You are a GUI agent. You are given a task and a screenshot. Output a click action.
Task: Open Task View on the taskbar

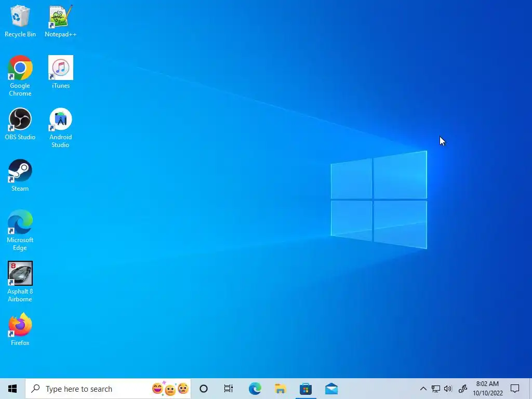click(x=229, y=389)
